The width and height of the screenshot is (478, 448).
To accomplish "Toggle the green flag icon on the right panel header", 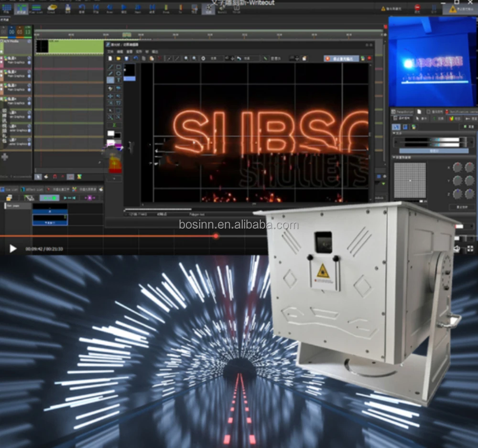I will pos(435,118).
